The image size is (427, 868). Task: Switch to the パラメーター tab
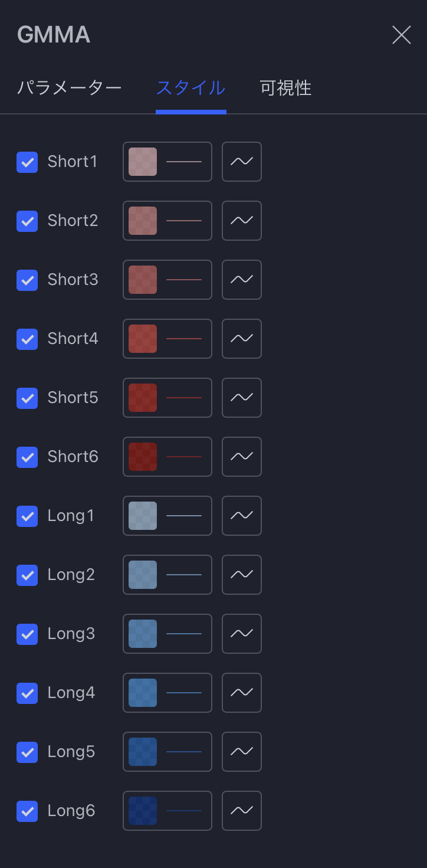click(69, 88)
